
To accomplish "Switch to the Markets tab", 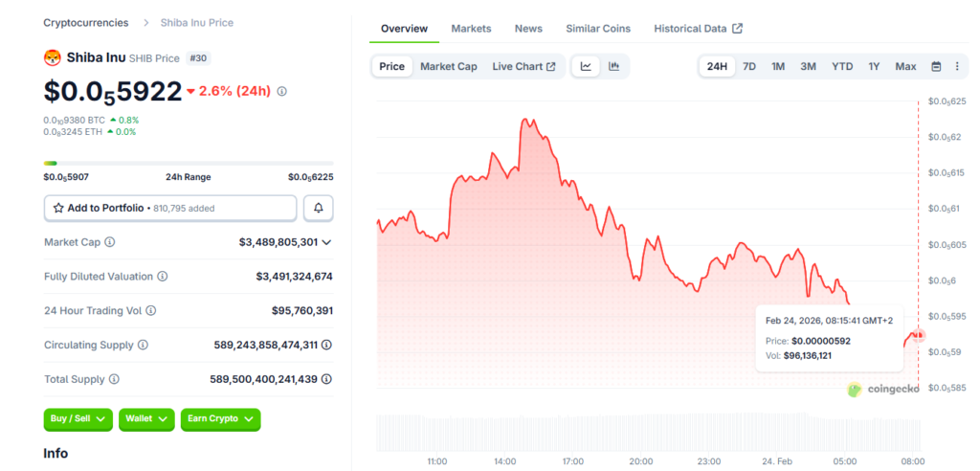I will click(x=471, y=29).
